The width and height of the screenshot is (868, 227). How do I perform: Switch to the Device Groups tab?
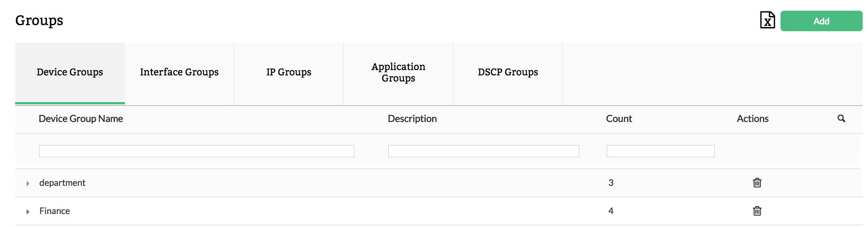(x=70, y=72)
